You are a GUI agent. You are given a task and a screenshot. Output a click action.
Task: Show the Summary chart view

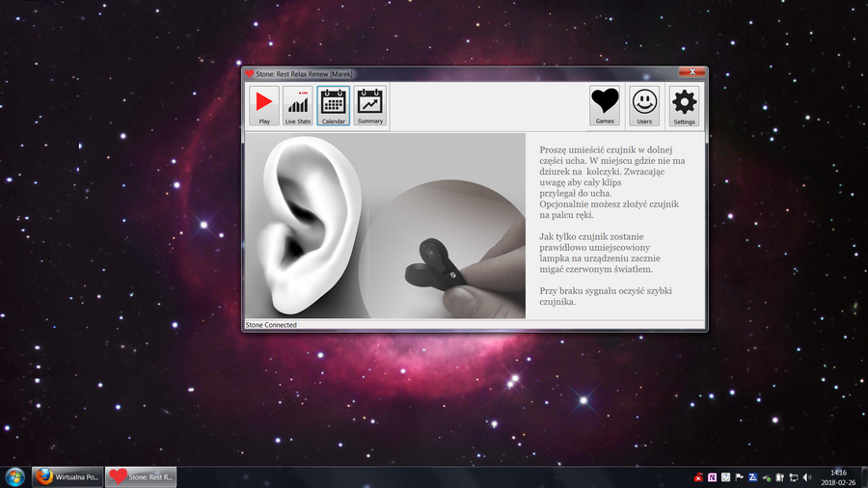(369, 106)
